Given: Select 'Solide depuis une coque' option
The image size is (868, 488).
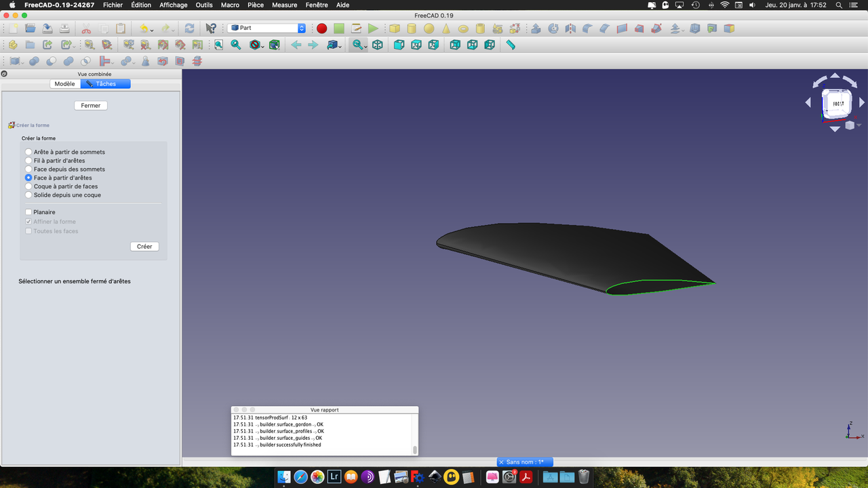Looking at the screenshot, I should [x=28, y=195].
